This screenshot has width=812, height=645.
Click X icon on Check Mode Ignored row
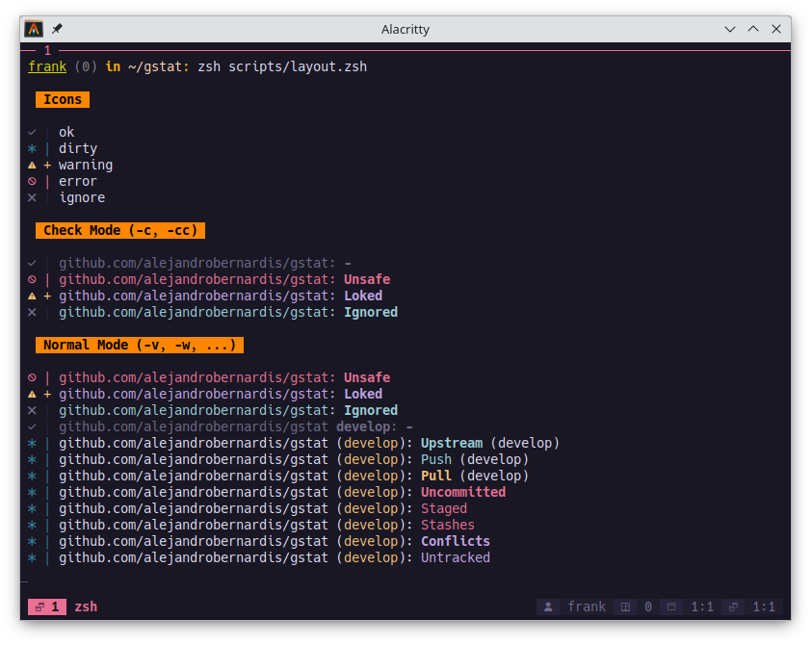point(32,312)
